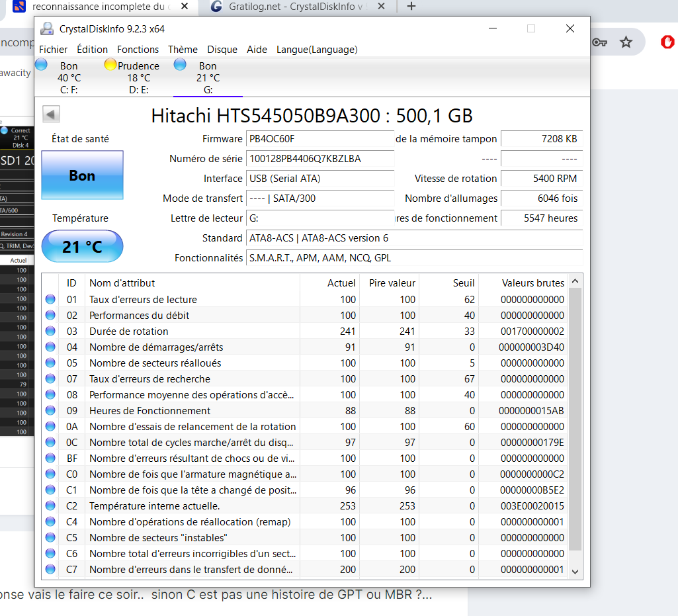Image resolution: width=678 pixels, height=616 pixels.
Task: Click the blue Bon health status button
Action: pyautogui.click(x=82, y=175)
